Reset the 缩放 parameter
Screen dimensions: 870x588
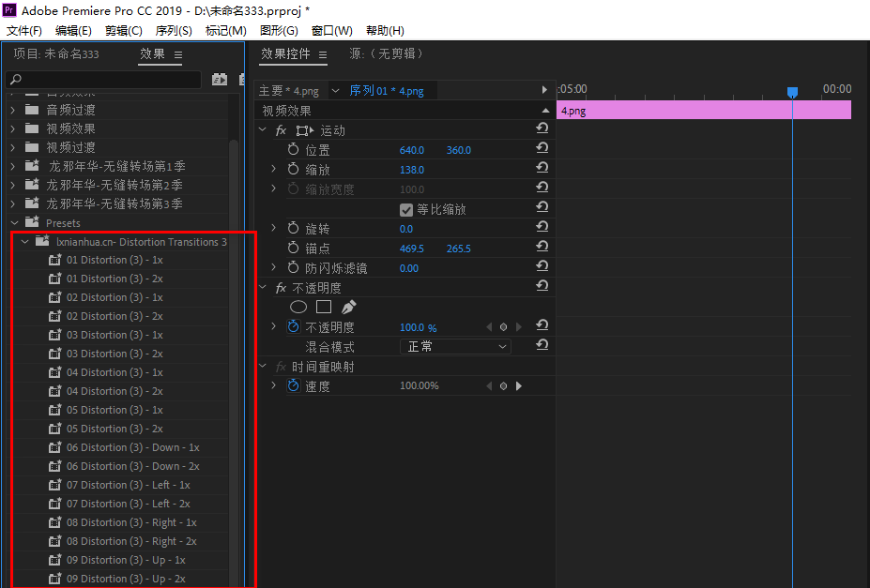coord(542,167)
